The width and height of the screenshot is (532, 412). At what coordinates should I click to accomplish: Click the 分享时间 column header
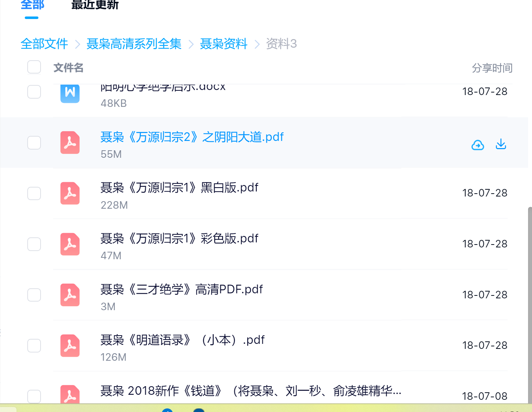492,68
